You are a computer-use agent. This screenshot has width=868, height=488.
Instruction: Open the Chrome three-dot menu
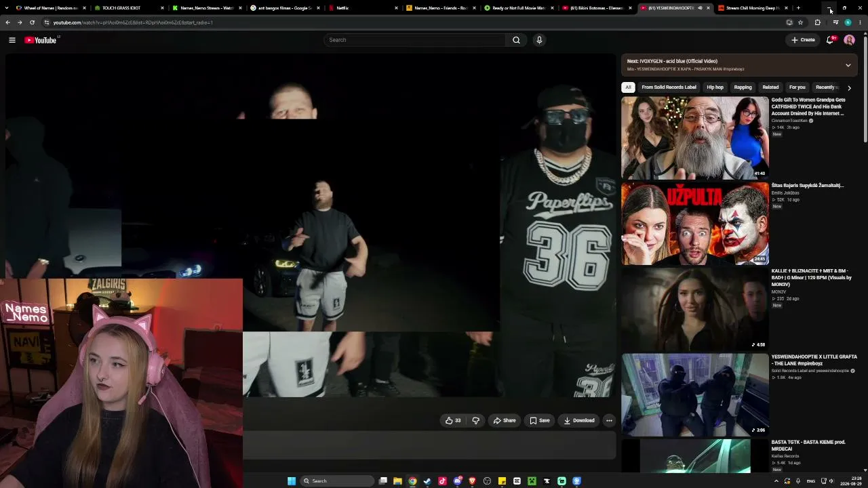(860, 22)
